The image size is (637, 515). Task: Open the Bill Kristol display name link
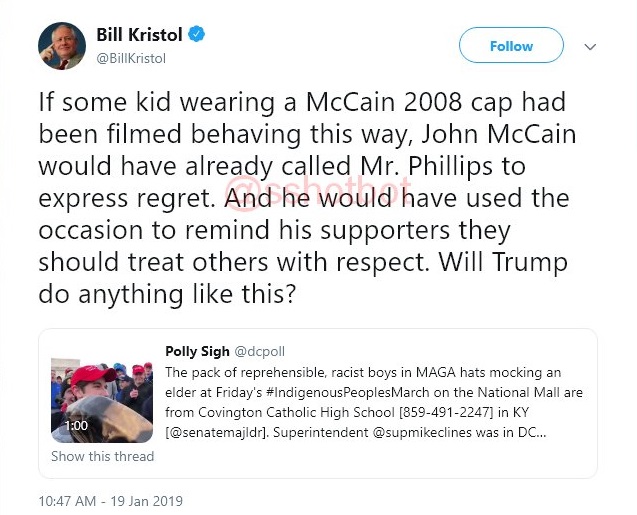139,35
